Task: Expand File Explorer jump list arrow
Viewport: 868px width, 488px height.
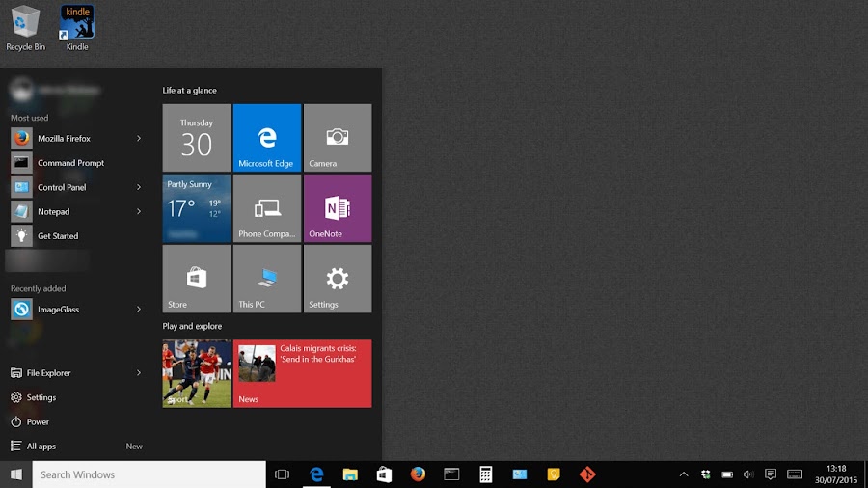Action: click(139, 373)
